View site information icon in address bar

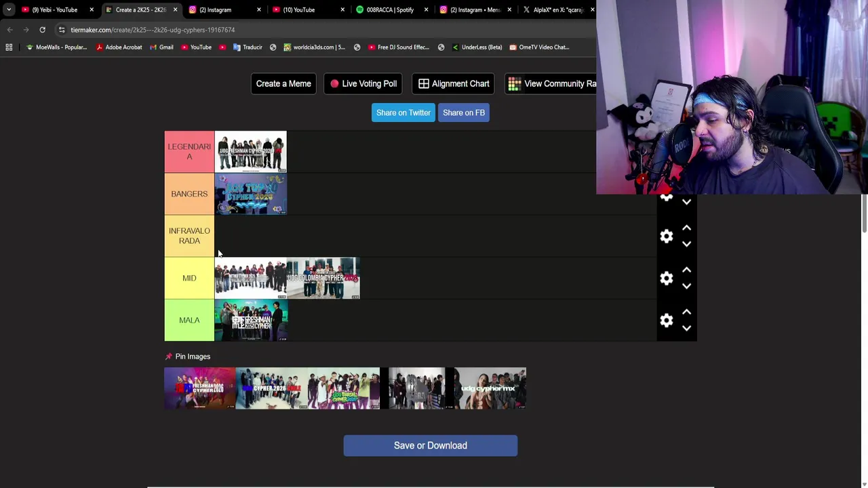coord(62,30)
